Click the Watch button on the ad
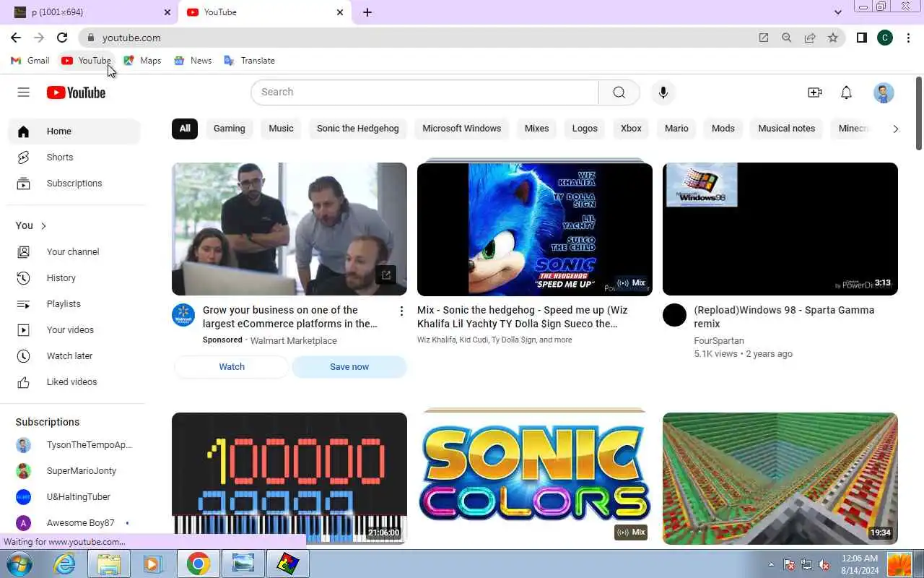Viewport: 924px width, 578px height. pyautogui.click(x=232, y=367)
